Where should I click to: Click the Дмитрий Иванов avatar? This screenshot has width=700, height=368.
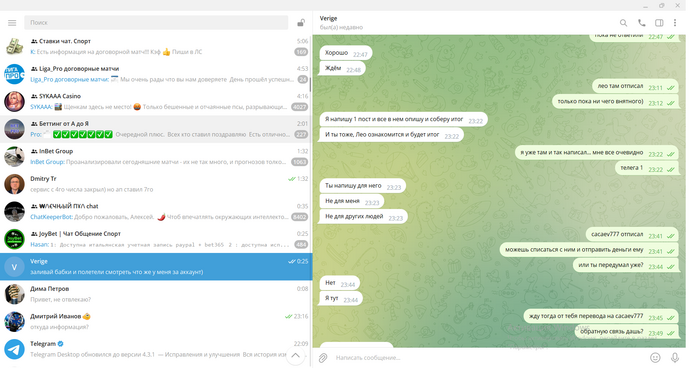14,322
